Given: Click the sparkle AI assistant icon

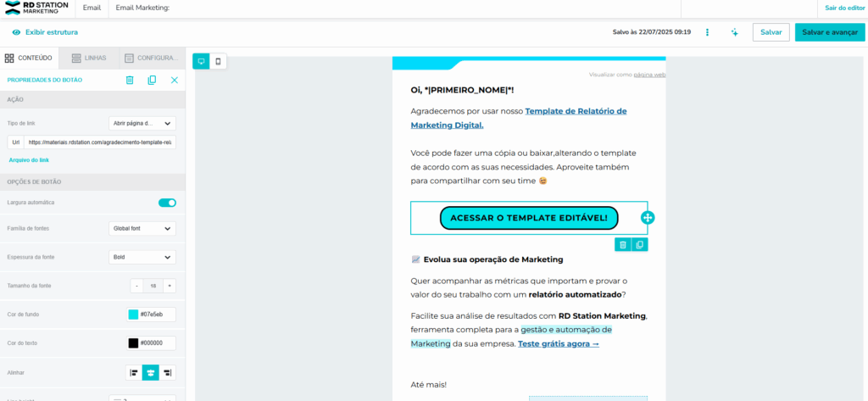Looking at the screenshot, I should click(734, 32).
